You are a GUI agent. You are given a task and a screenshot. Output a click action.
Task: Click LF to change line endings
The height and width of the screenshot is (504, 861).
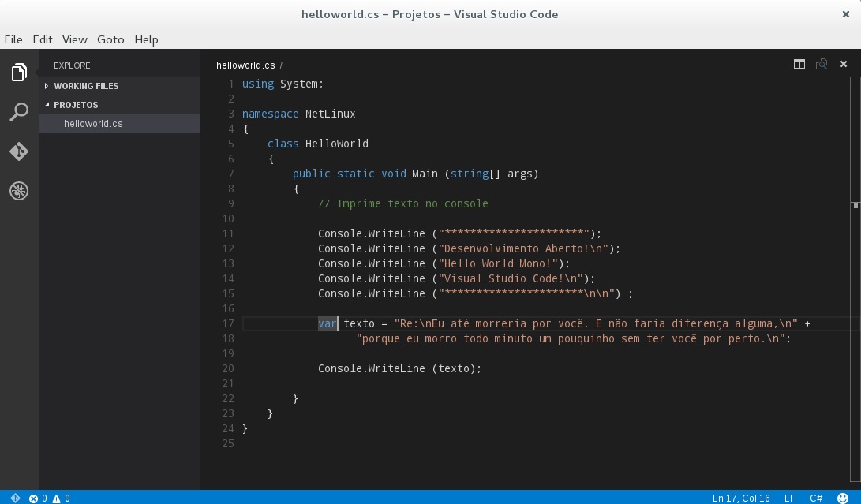point(788,498)
